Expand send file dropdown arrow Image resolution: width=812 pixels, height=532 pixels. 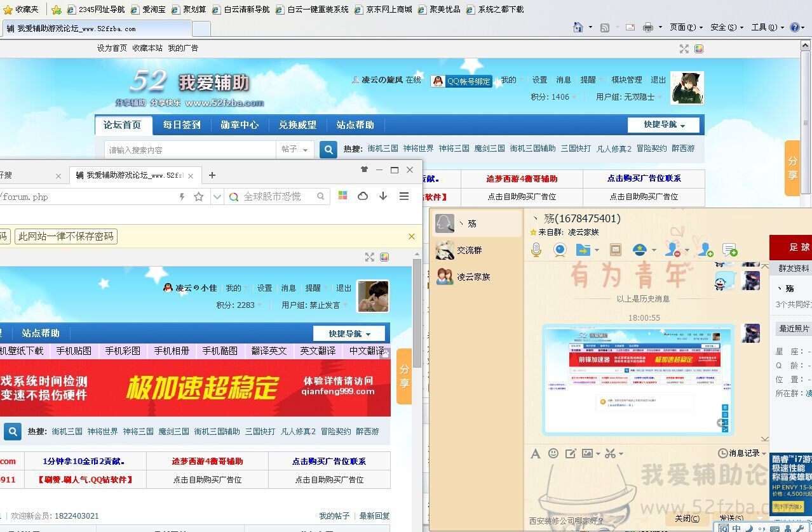tap(597, 251)
